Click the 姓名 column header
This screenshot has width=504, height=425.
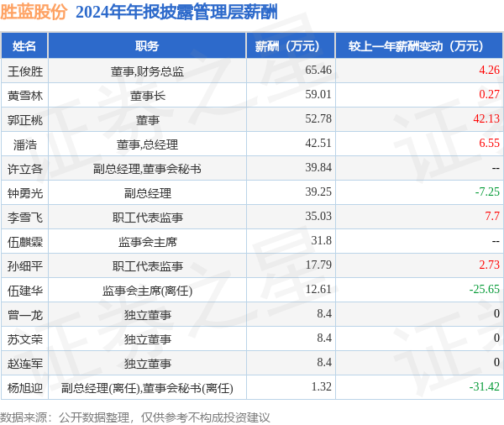24,46
